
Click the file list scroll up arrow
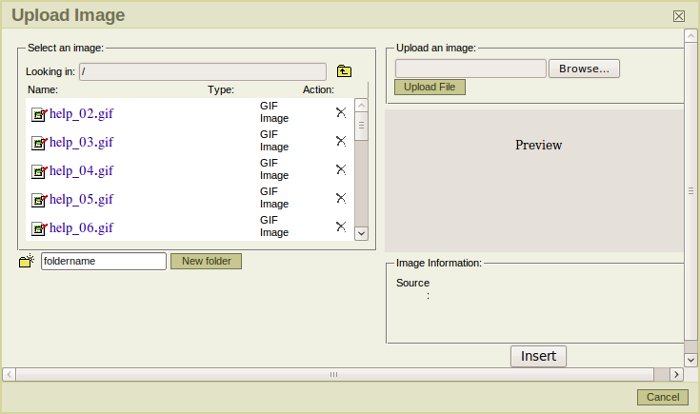[361, 104]
